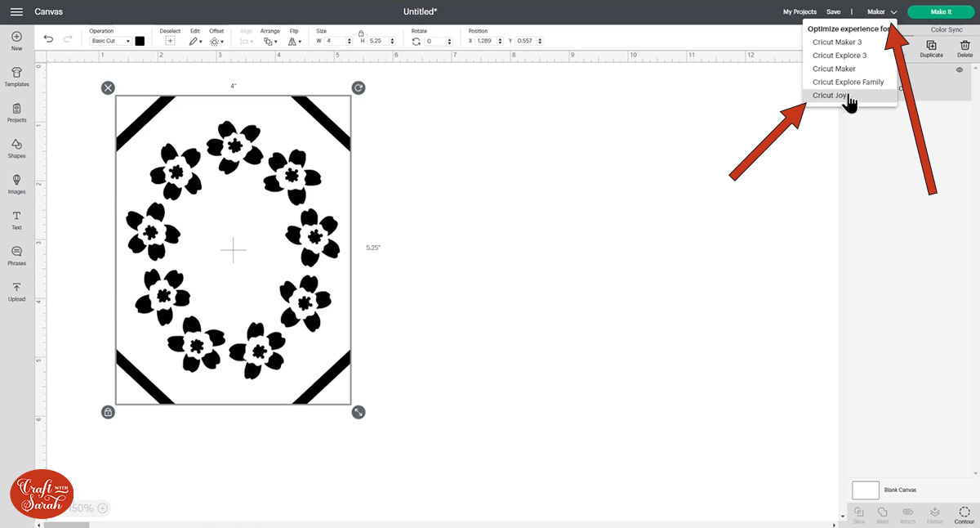Toggle the lock on the selected canvas object

point(108,412)
